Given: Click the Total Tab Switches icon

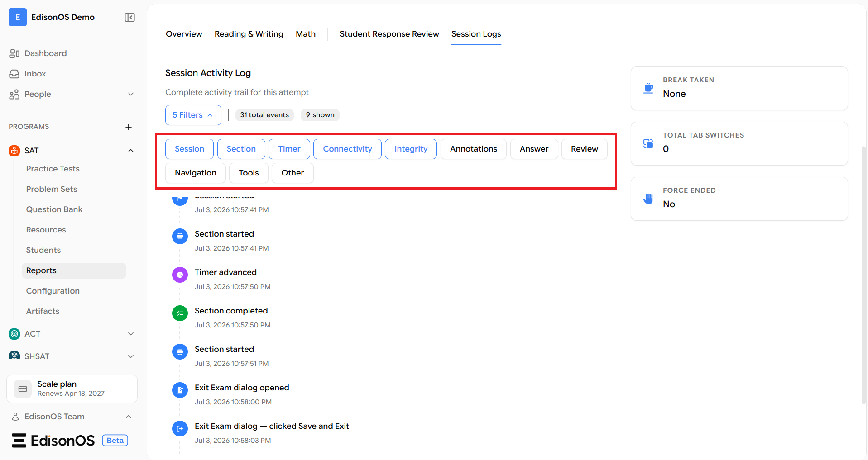Looking at the screenshot, I should point(648,143).
